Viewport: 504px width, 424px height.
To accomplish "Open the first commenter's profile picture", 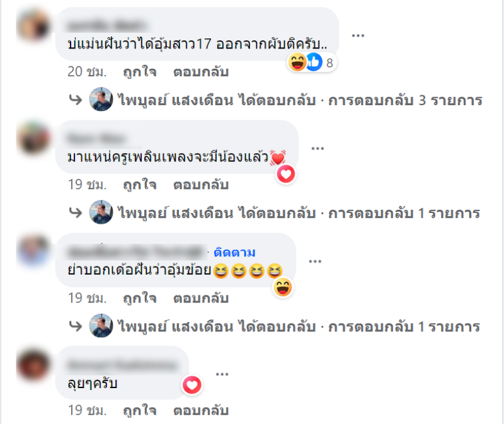I will pyautogui.click(x=34, y=26).
